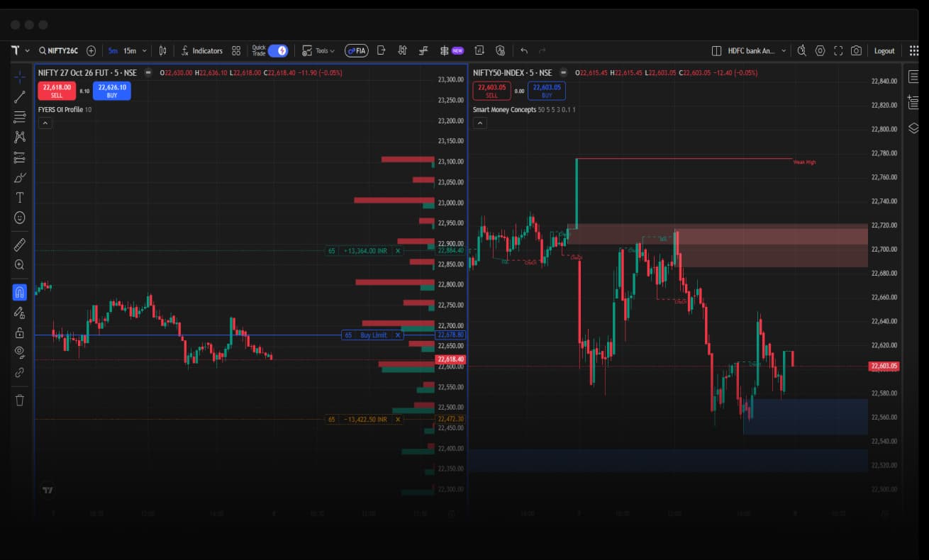Select the brush drawing tool
Screen dimensions: 929x560
click(20, 177)
